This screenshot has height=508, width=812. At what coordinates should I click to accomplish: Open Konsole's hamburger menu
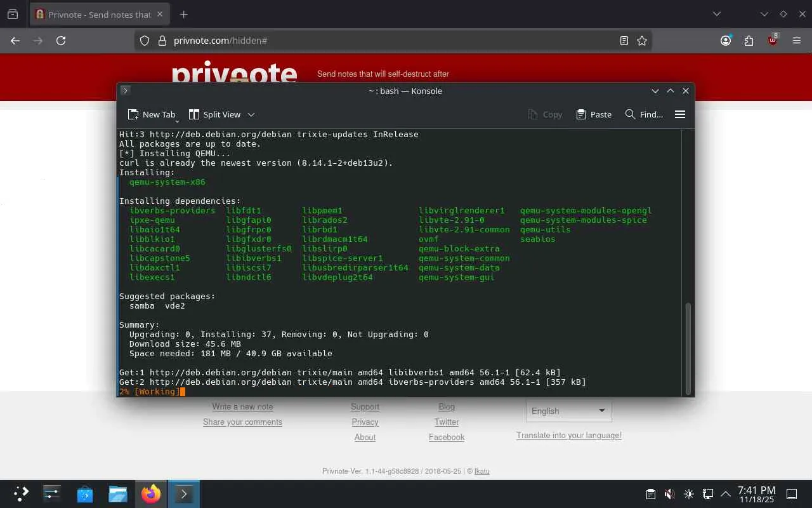click(680, 114)
